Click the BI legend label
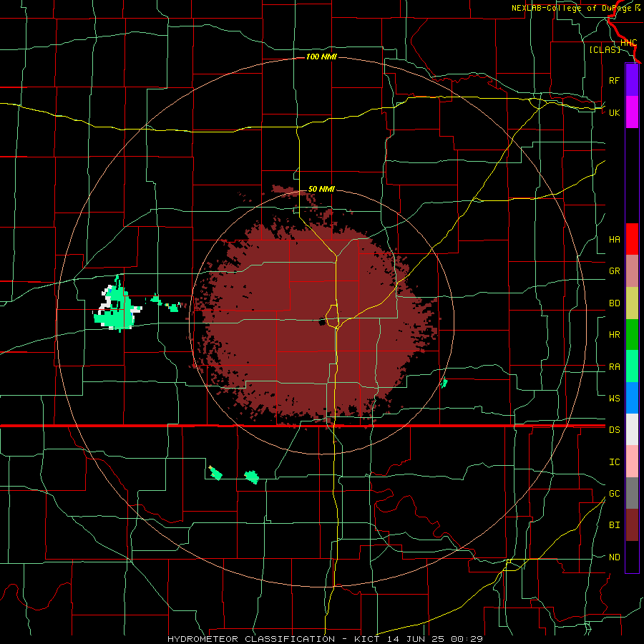This screenshot has height=644, width=644. click(x=614, y=525)
